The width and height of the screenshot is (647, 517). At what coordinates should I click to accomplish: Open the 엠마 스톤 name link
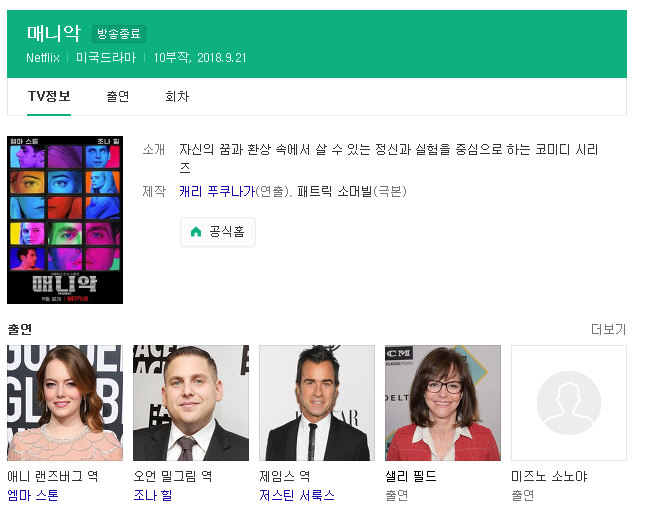pos(33,495)
